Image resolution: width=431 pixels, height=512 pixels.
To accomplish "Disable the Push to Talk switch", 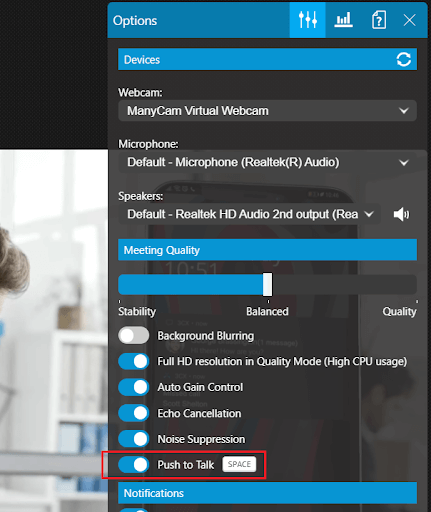I will point(134,464).
